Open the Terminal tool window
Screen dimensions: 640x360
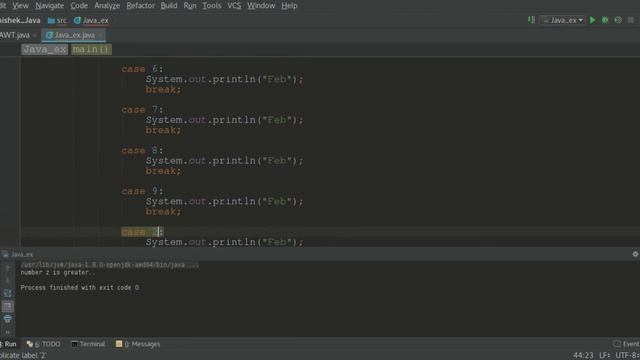tap(88, 344)
